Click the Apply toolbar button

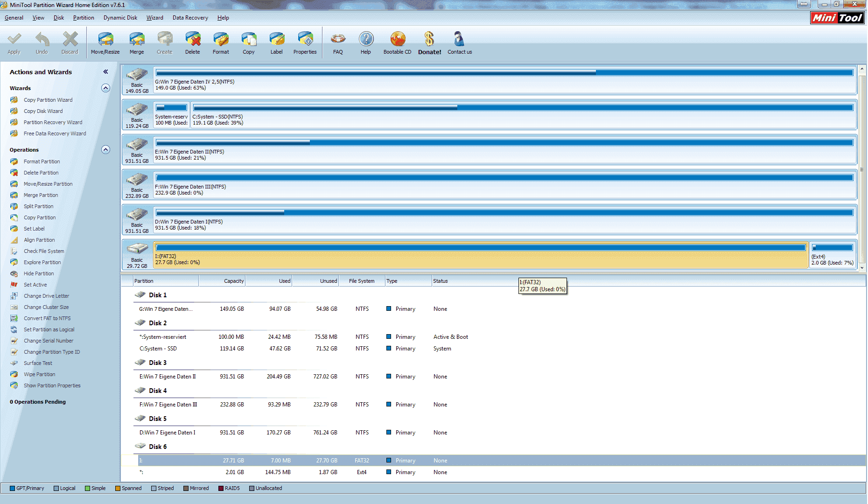(14, 43)
